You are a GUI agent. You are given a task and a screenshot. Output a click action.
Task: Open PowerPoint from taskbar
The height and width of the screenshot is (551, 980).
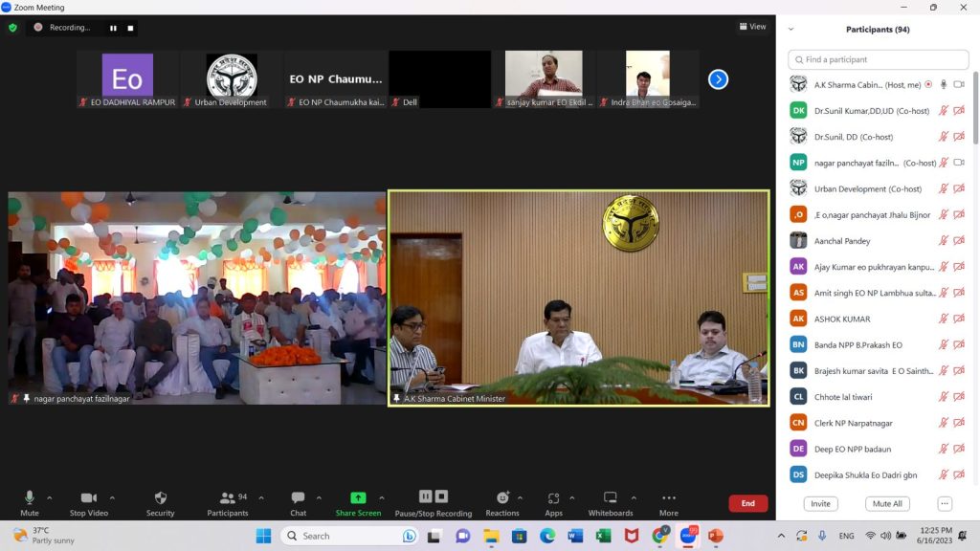click(x=716, y=536)
